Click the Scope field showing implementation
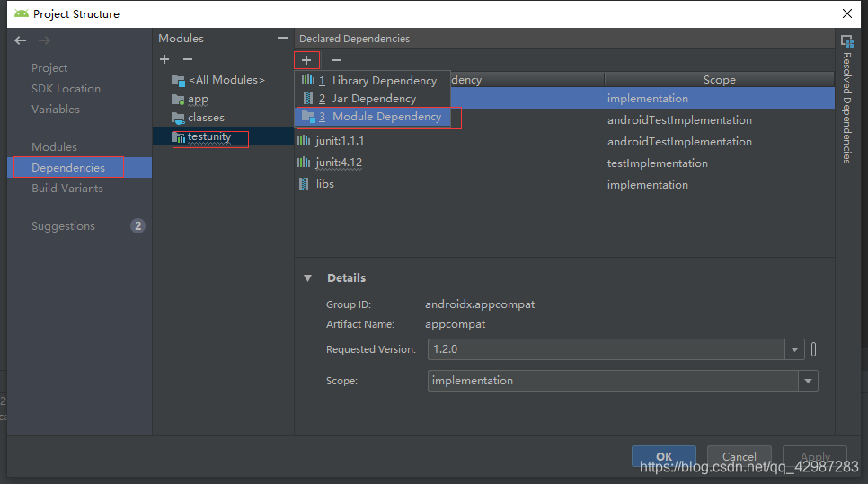The image size is (868, 484). click(x=613, y=381)
